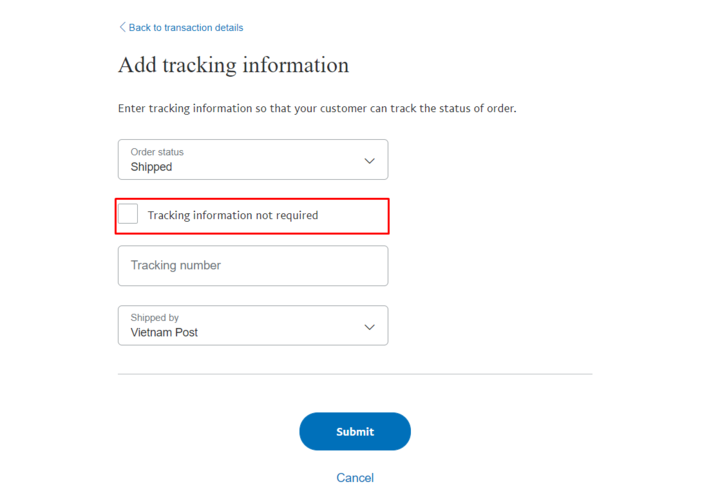Click the Cancel link

tap(355, 478)
